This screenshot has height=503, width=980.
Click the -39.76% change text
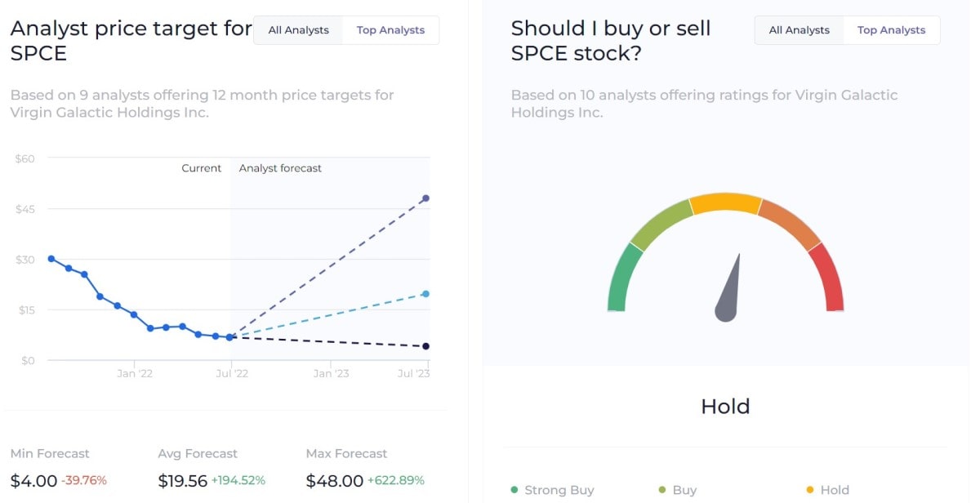[84, 480]
